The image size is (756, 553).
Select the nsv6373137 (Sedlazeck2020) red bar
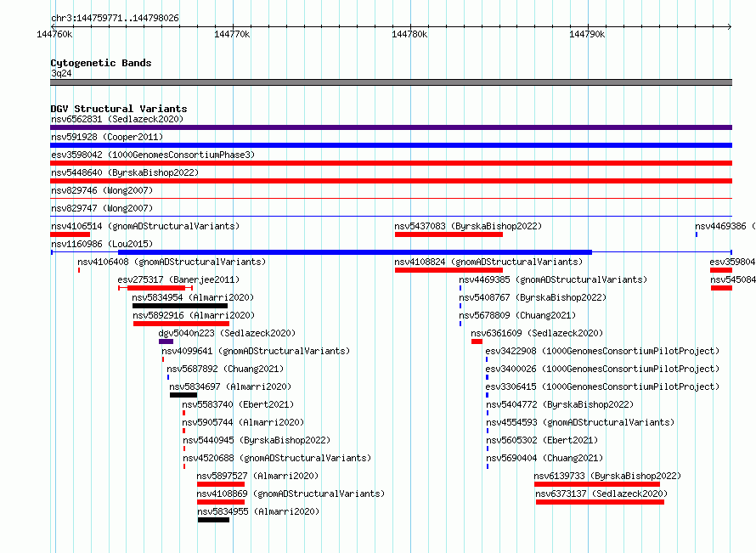pos(600,502)
